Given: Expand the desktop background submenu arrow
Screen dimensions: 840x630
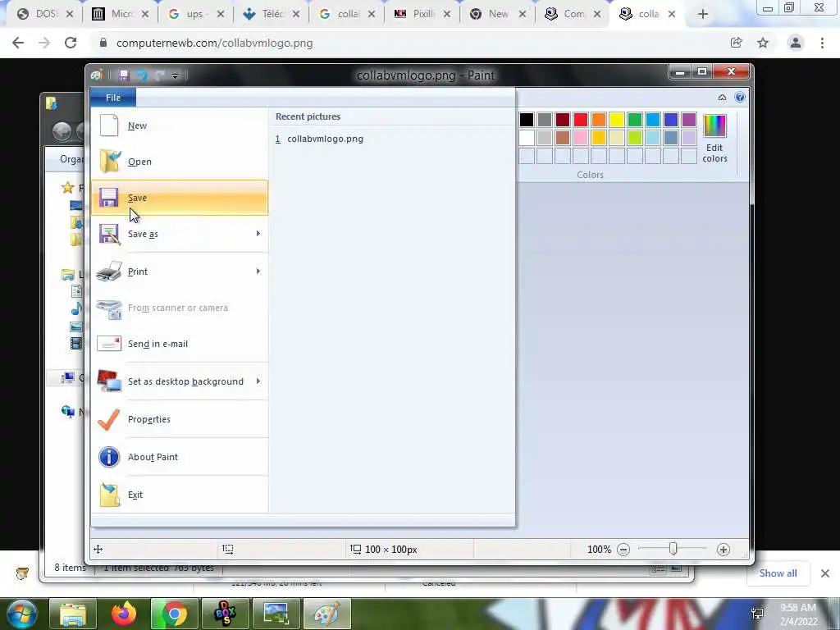Looking at the screenshot, I should pos(258,381).
